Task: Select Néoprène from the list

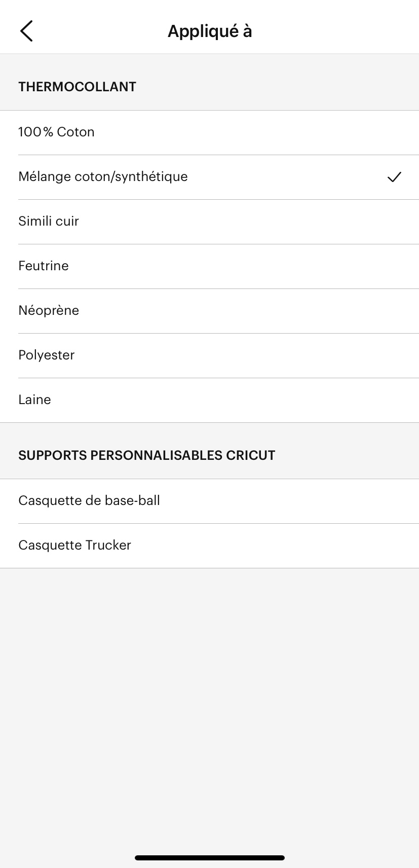Action: coord(49,311)
